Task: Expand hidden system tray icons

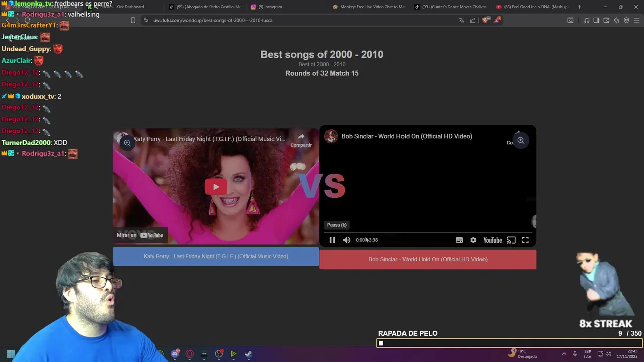Action: [x=564, y=354]
